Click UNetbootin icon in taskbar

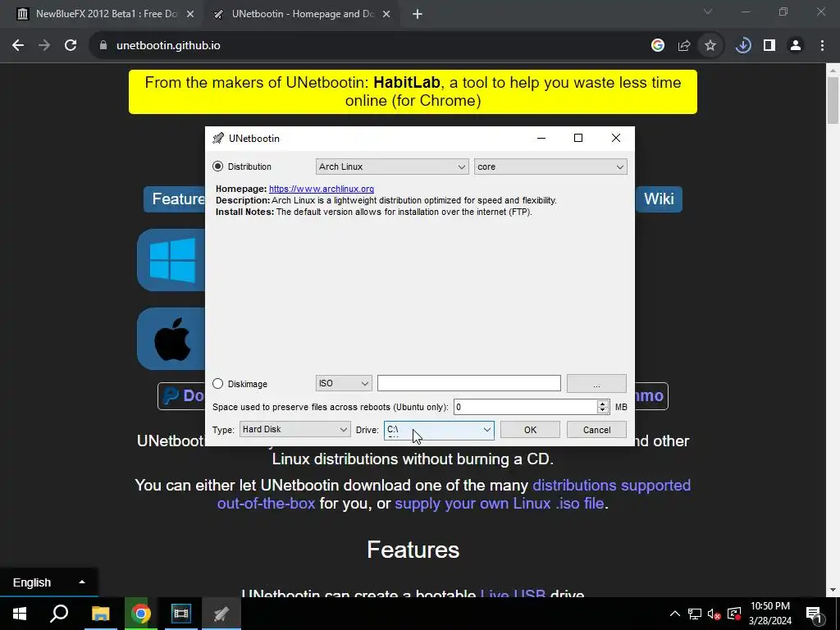tap(221, 614)
